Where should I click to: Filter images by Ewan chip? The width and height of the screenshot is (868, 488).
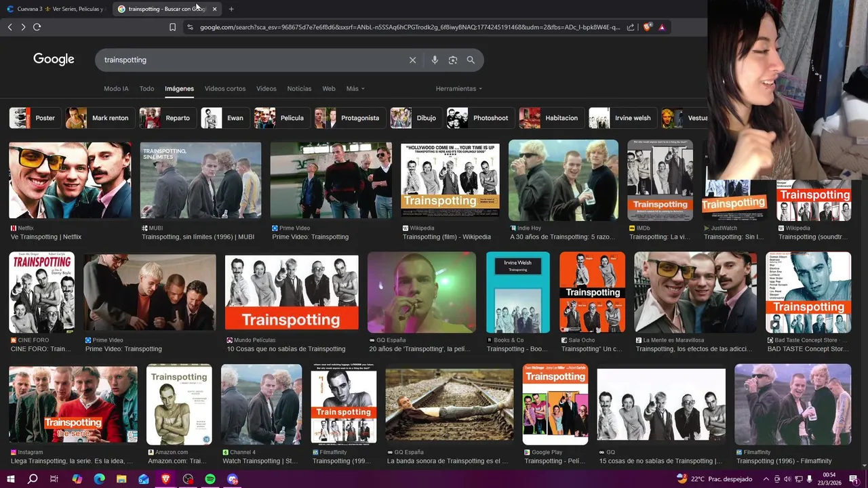tap(224, 118)
